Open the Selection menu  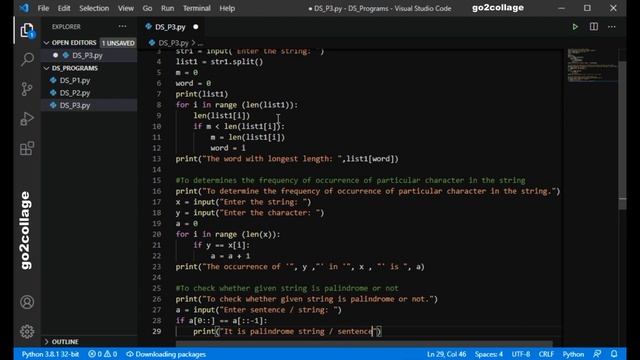94,8
